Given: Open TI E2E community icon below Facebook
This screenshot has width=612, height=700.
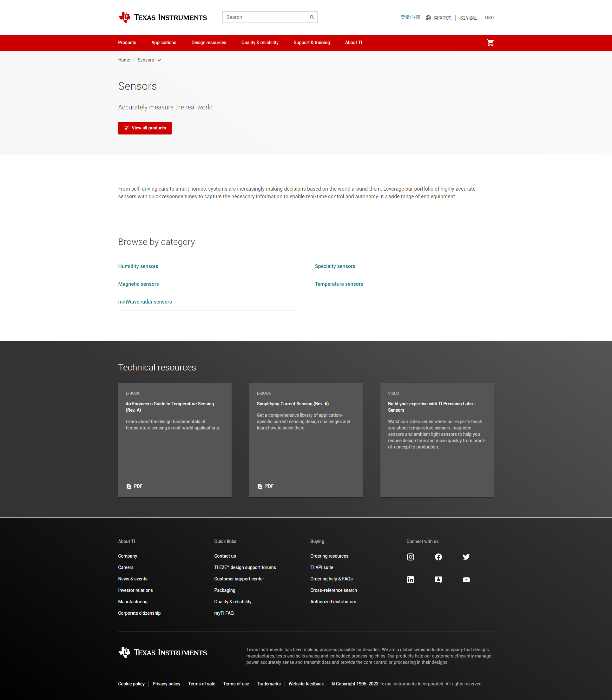Looking at the screenshot, I should click(438, 580).
